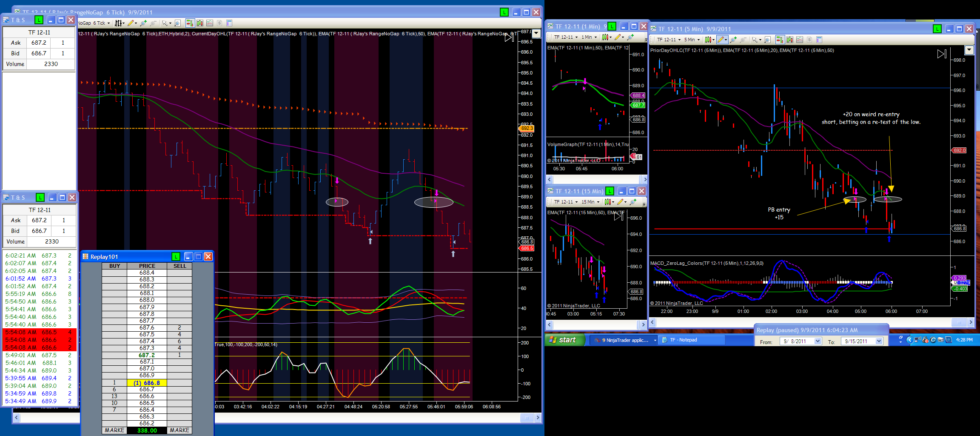Open TF 12-11 instrument dropdown in 5 Min chart
The height and width of the screenshot is (436, 980).
(x=679, y=40)
